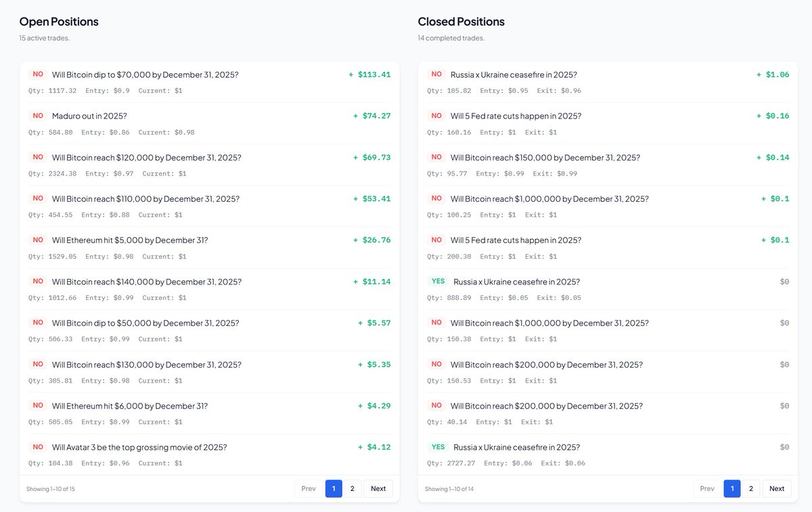Screen dimensions: 812x512
Task: Click the + $0.16 closed profit value
Action: (x=773, y=116)
